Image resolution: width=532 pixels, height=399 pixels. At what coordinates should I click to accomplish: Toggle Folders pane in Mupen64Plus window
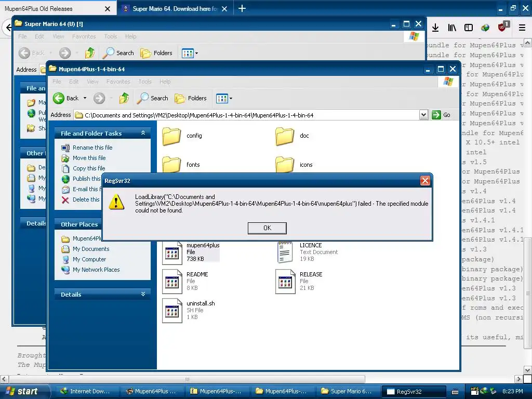tap(191, 98)
